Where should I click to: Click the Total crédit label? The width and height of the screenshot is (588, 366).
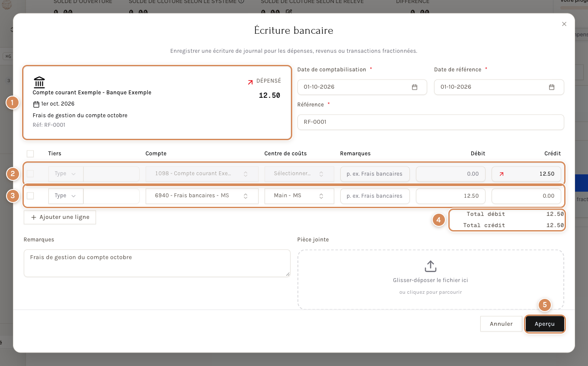tap(484, 225)
